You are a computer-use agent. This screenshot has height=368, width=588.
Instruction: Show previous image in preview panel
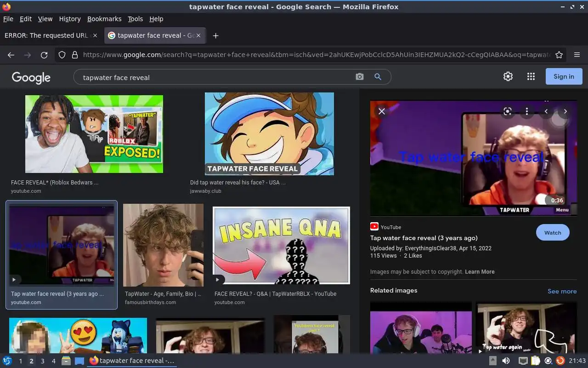click(x=546, y=111)
